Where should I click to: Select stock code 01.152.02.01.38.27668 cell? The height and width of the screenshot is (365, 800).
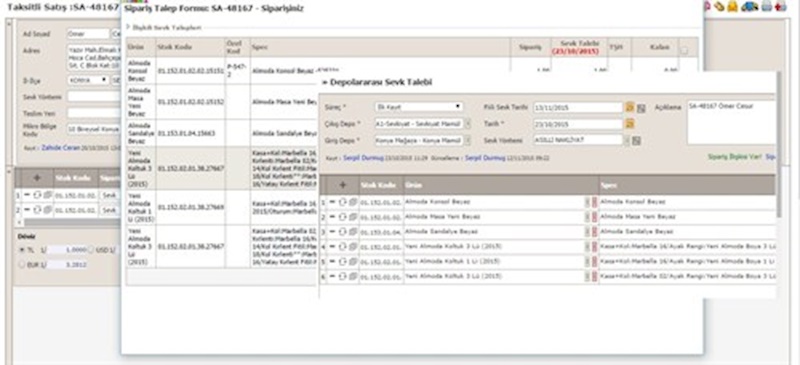pyautogui.click(x=191, y=207)
